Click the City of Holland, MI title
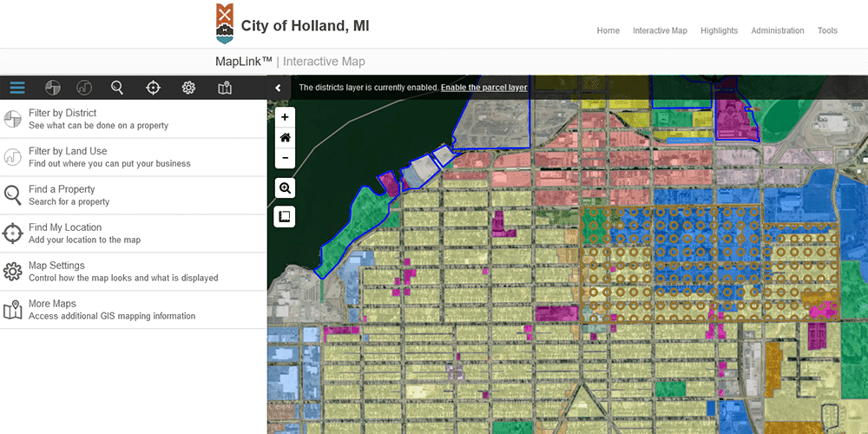The image size is (868, 434). (305, 26)
